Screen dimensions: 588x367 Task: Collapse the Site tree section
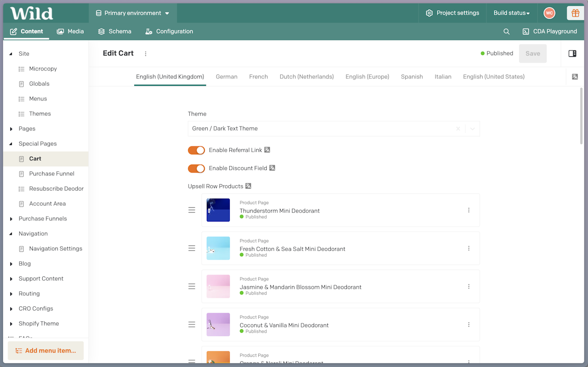click(x=11, y=54)
